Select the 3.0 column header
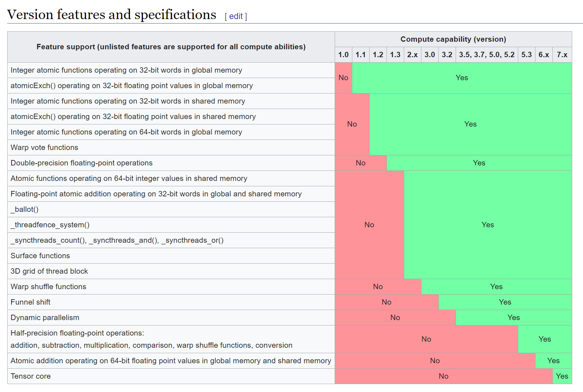Screen dimensions: 583x392 tap(430, 54)
